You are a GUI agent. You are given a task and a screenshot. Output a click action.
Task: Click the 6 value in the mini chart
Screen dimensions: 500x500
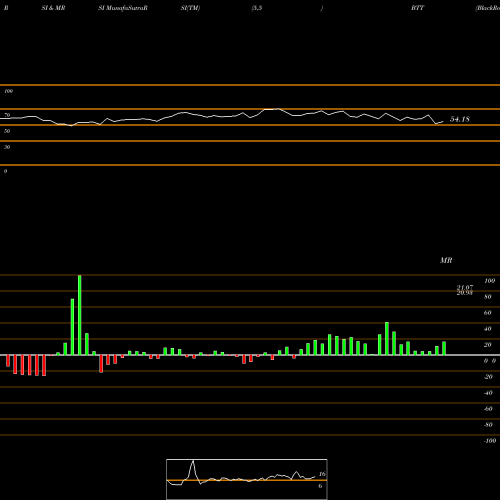(x=320, y=486)
